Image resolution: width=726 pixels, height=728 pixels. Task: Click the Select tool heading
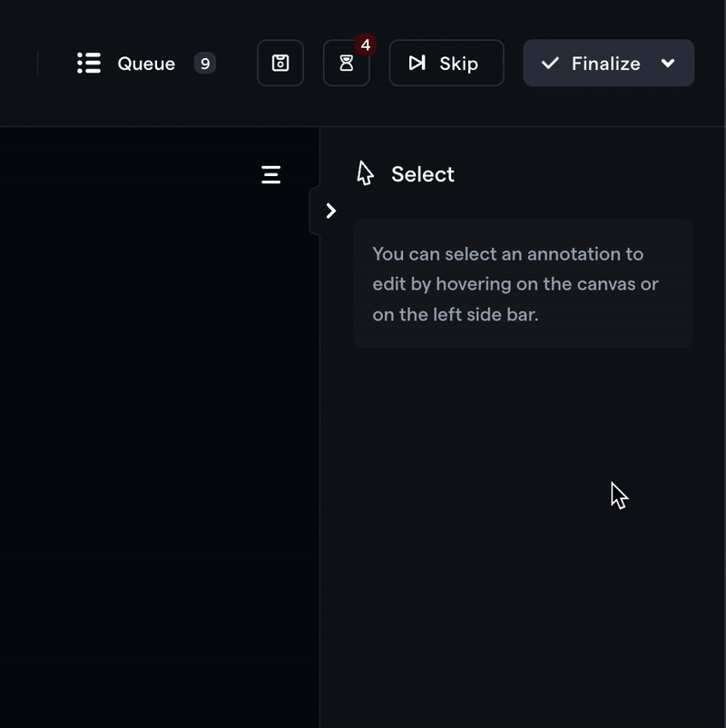(422, 174)
